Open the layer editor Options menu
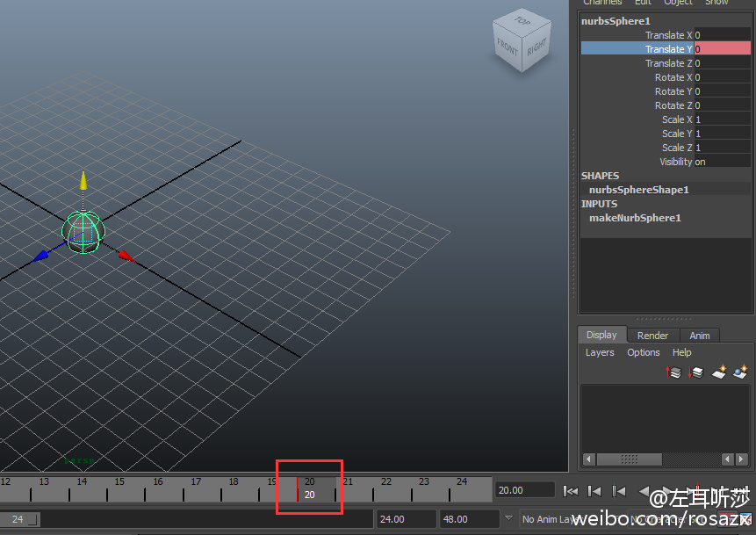The image size is (756, 535). 644,352
